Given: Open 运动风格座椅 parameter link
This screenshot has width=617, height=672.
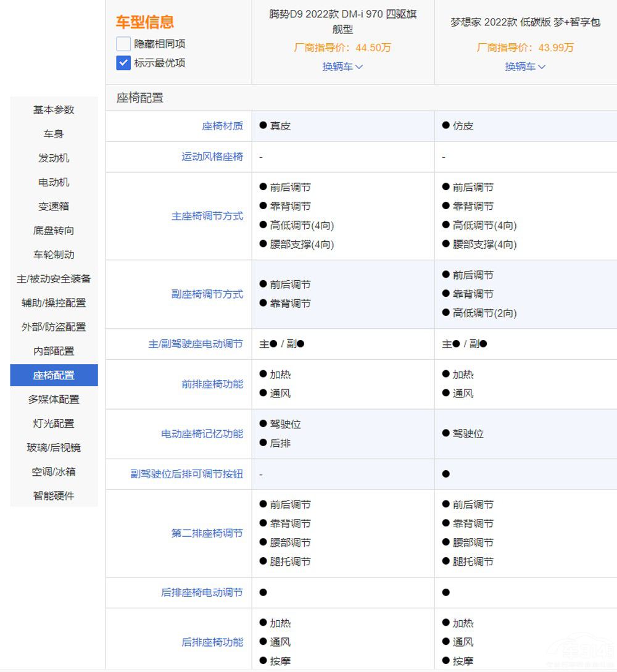Looking at the screenshot, I should [212, 157].
